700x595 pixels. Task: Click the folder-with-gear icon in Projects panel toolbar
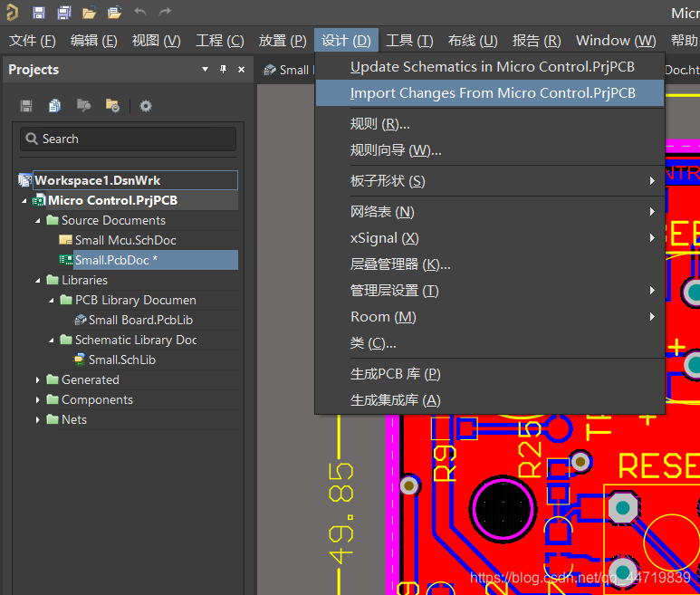tap(112, 106)
